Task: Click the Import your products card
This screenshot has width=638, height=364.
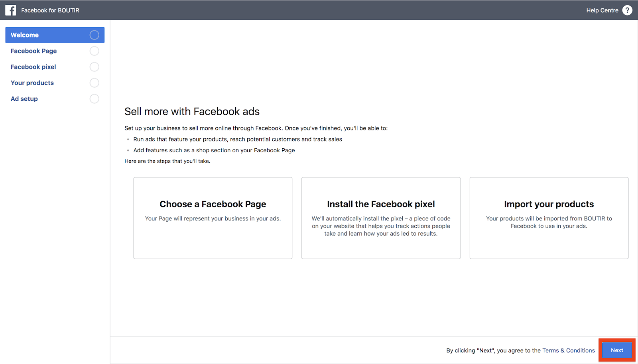Action: pos(549,218)
